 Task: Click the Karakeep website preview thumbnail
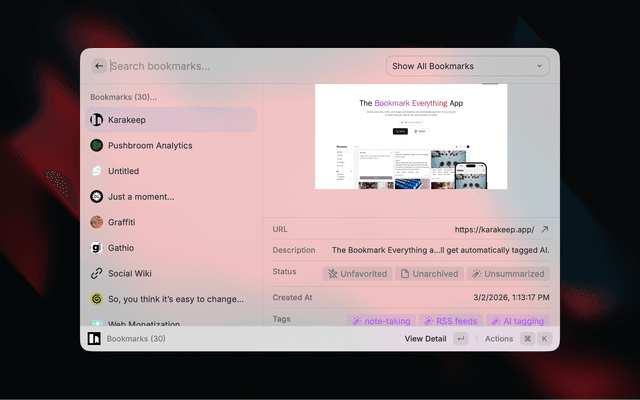pos(411,136)
